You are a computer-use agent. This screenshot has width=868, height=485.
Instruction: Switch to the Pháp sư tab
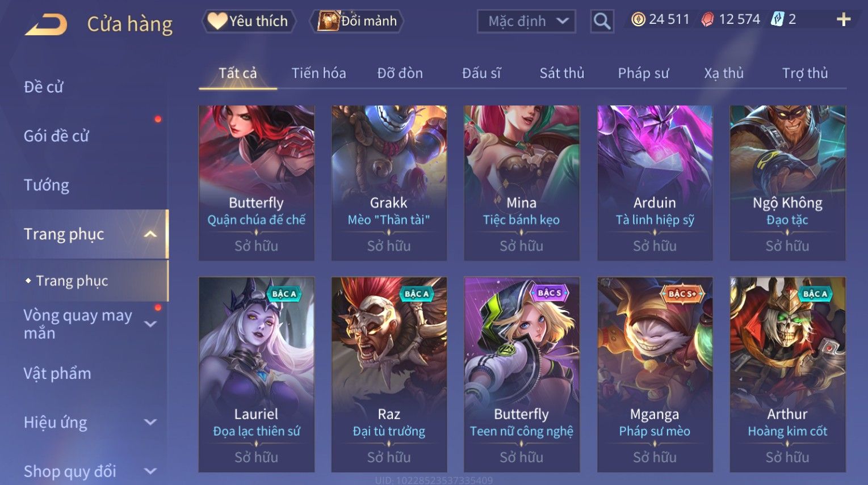point(643,73)
